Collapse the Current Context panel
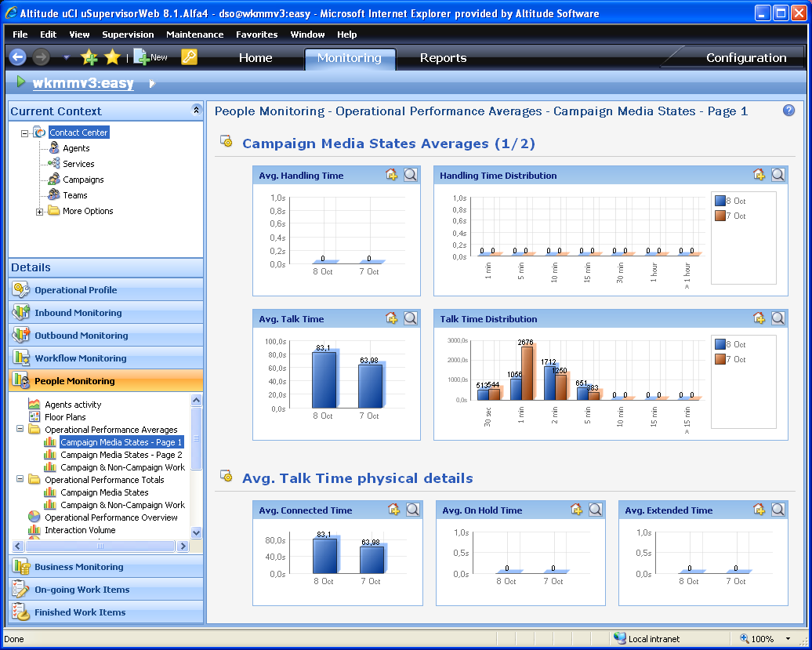Viewport: 812px width, 650px height. 196,111
